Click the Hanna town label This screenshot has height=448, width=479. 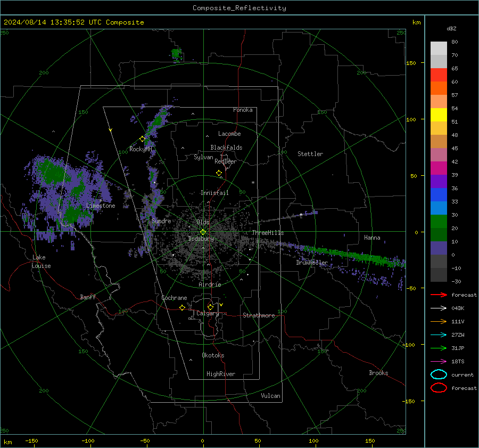tap(372, 238)
